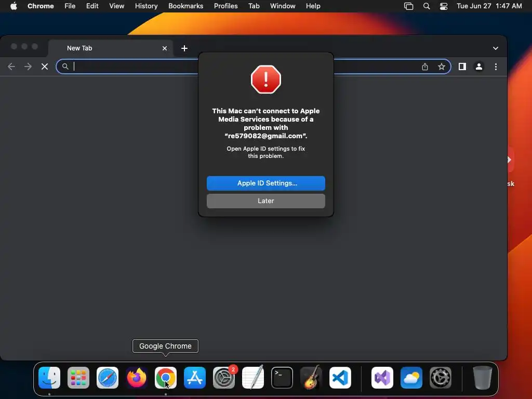Screen dimensions: 532x399
Task: Open the Help menu
Action: [x=313, y=6]
